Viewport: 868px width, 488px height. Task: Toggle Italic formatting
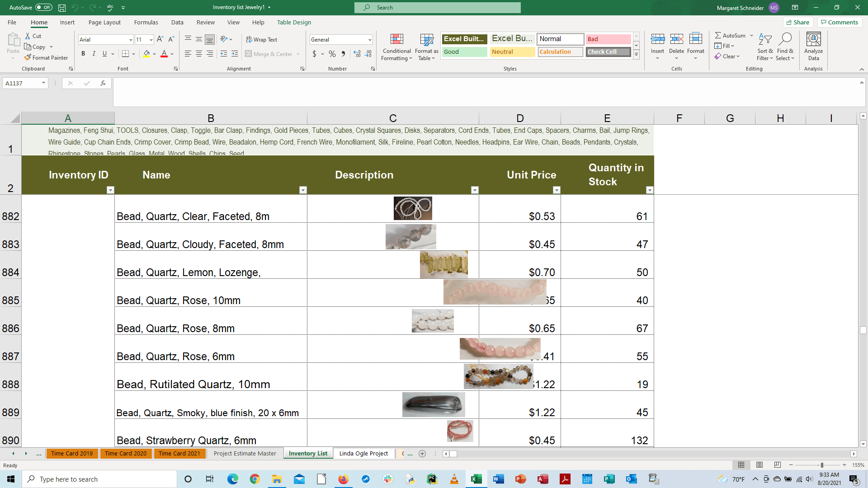tap(94, 54)
